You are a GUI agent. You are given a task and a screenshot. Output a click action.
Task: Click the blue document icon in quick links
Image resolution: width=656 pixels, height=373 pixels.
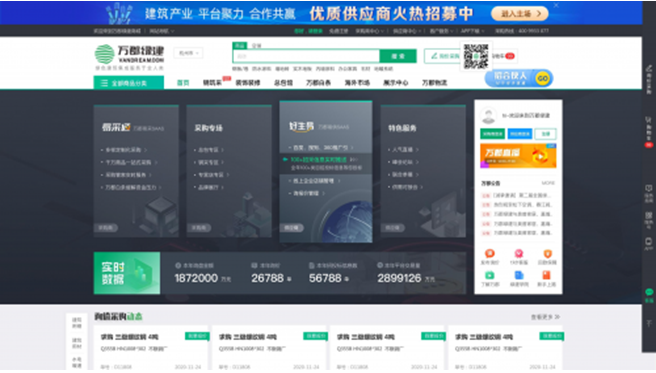click(x=519, y=275)
